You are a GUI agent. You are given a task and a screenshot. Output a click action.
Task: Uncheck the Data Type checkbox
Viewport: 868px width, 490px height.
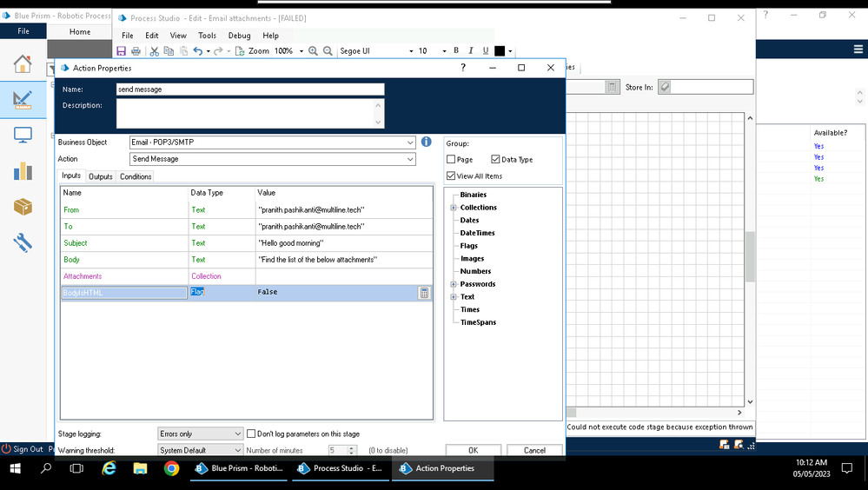click(495, 160)
